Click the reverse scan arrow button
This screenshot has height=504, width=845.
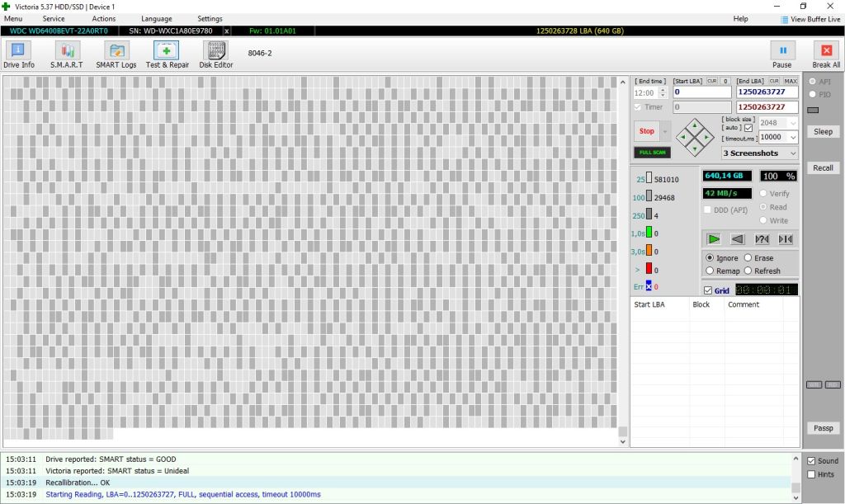[737, 239]
